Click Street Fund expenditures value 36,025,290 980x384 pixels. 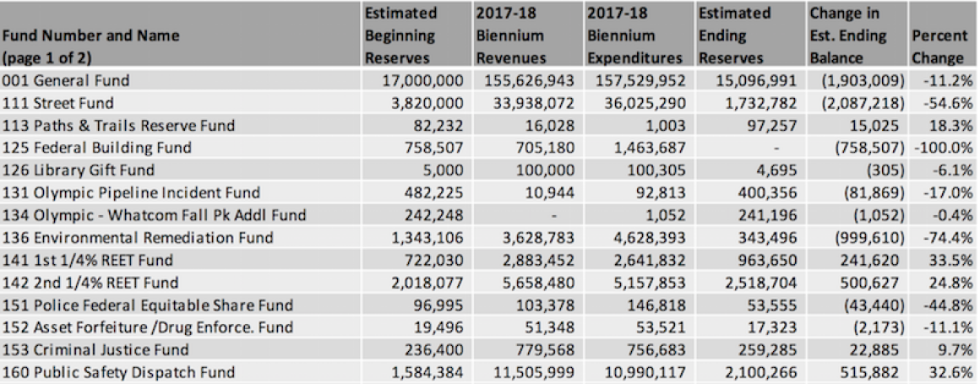(641, 103)
